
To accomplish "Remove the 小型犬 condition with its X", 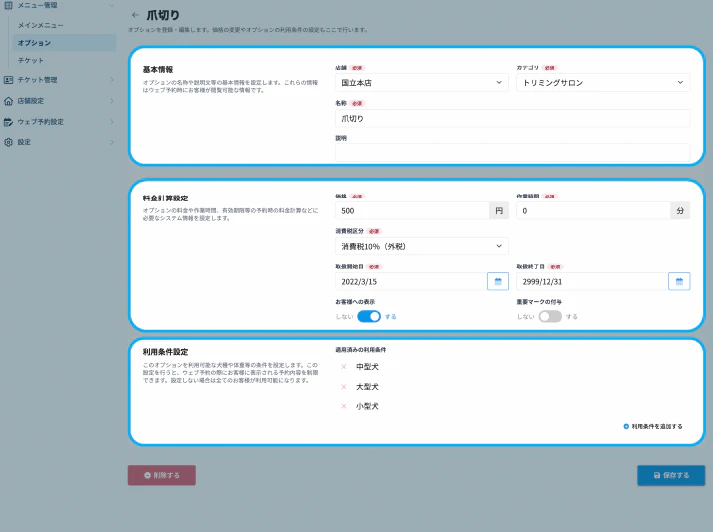I will pos(344,407).
